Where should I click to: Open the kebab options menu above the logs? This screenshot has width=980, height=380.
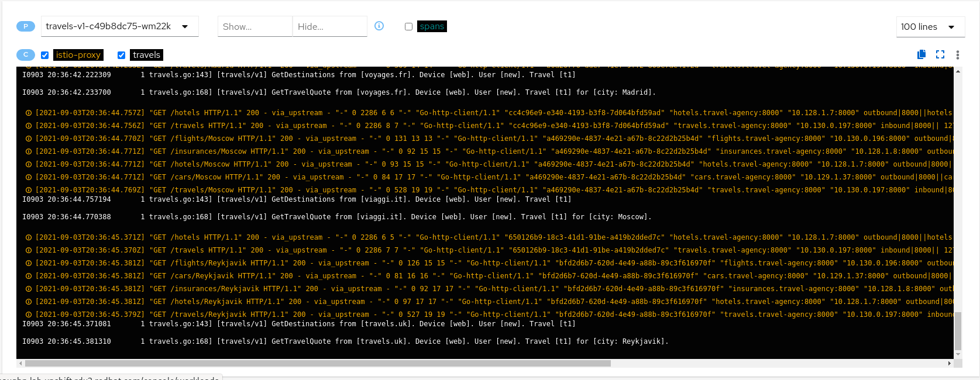tap(958, 55)
